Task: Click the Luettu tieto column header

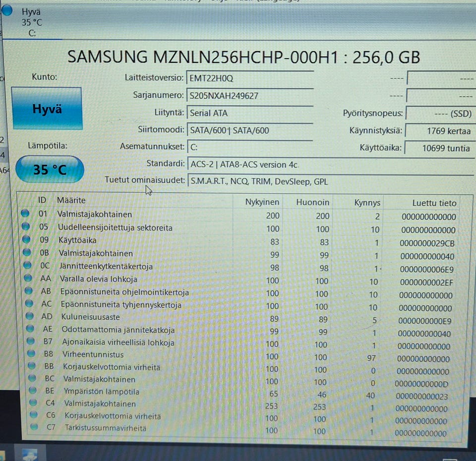Action: (434, 203)
